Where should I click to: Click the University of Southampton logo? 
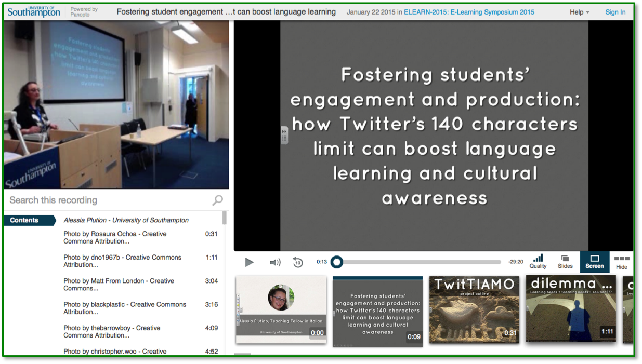click(34, 11)
